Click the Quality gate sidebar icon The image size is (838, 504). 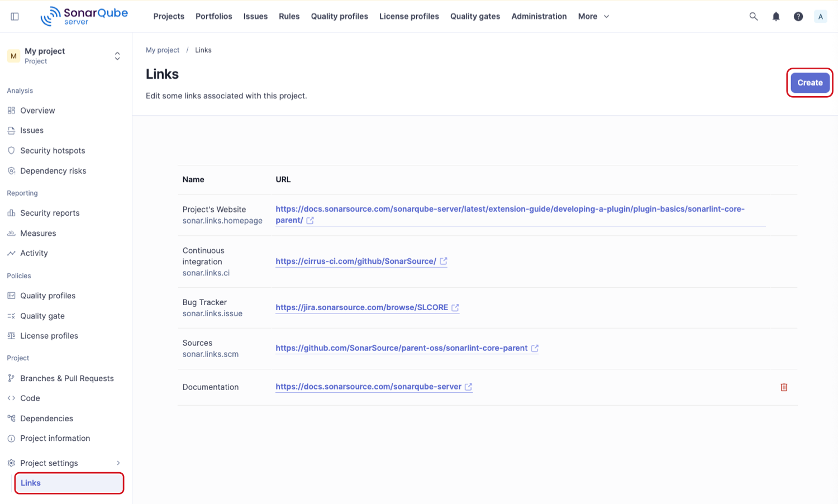point(11,316)
